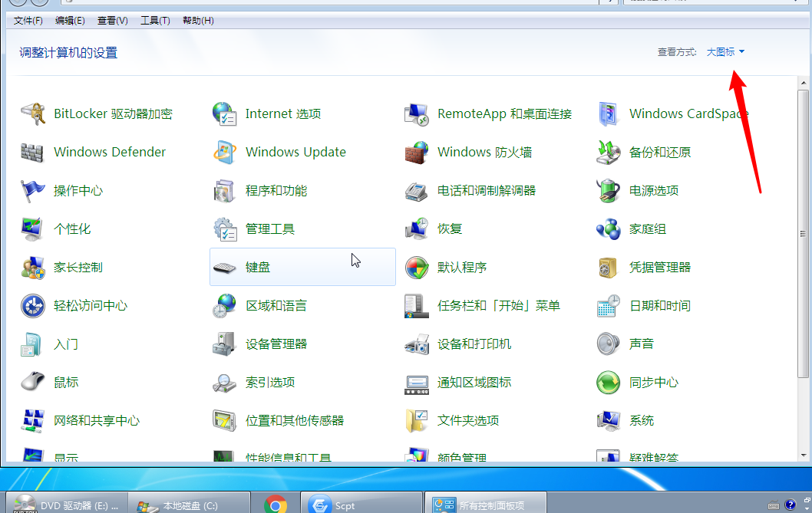
Task: Open the 工具(T) menu
Action: click(155, 21)
